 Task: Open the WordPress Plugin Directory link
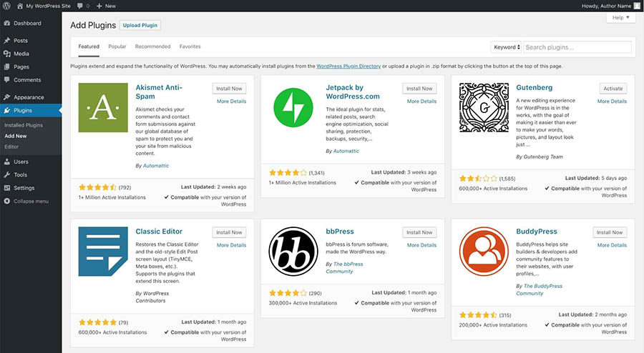click(348, 66)
